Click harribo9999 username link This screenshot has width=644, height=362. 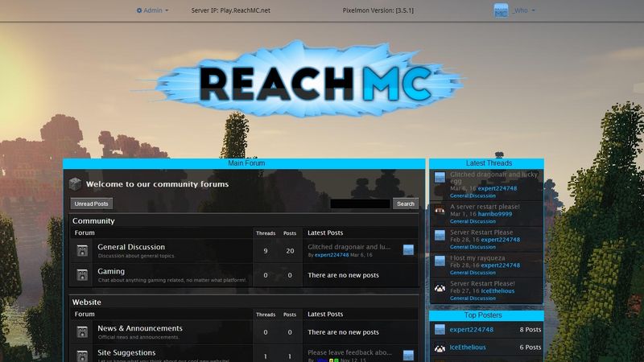coord(495,214)
